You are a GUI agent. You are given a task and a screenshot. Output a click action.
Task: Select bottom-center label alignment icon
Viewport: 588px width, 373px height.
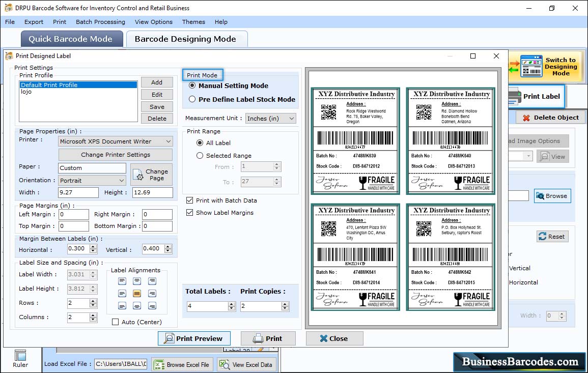pos(137,306)
